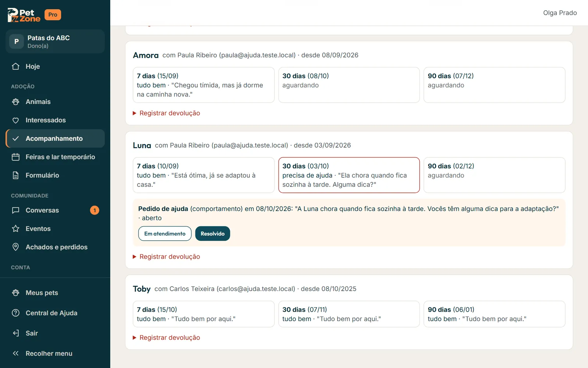Click the paw icon beside Meus pets
588x368 pixels.
coord(15,293)
